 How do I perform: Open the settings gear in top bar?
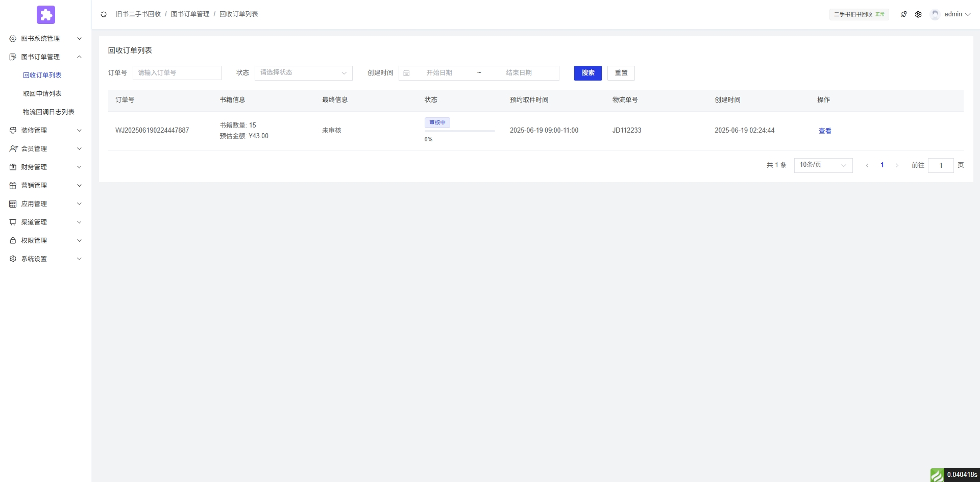918,14
